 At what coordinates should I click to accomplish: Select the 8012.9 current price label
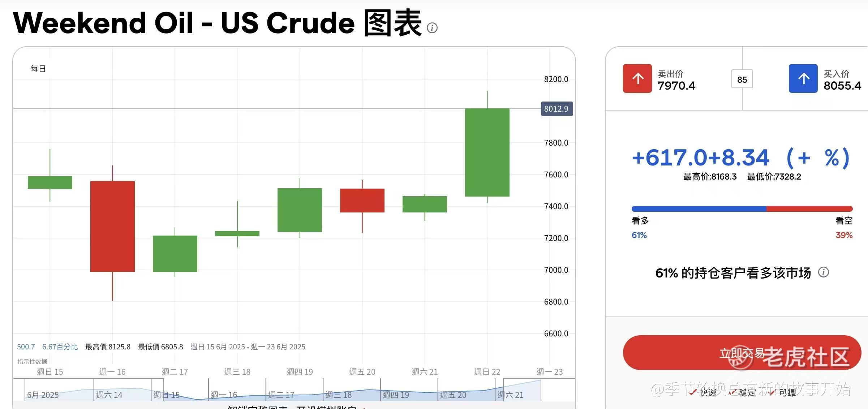pos(557,109)
